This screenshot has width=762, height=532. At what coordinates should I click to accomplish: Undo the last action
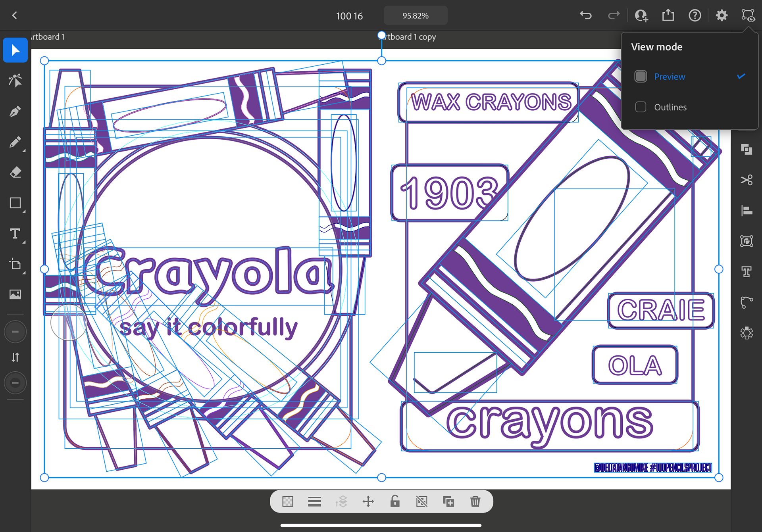tap(586, 15)
